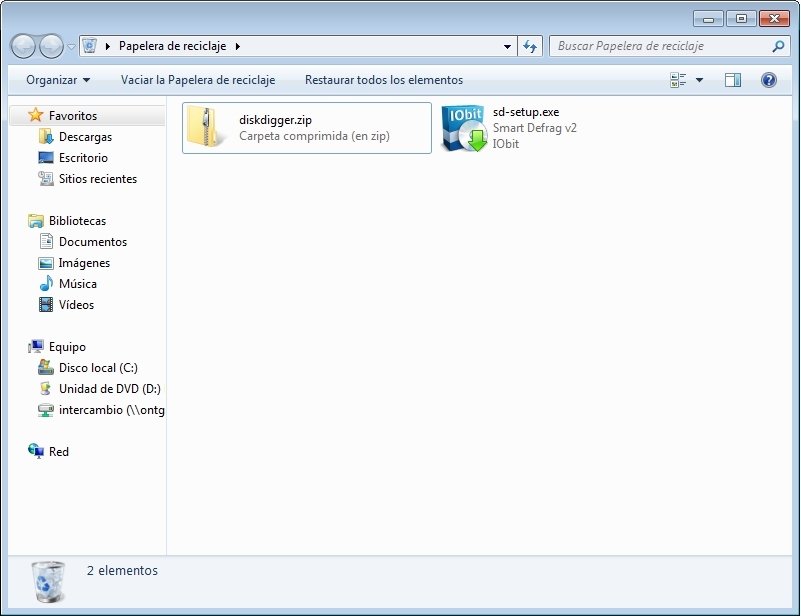Click the magnifier search icon

tap(779, 46)
